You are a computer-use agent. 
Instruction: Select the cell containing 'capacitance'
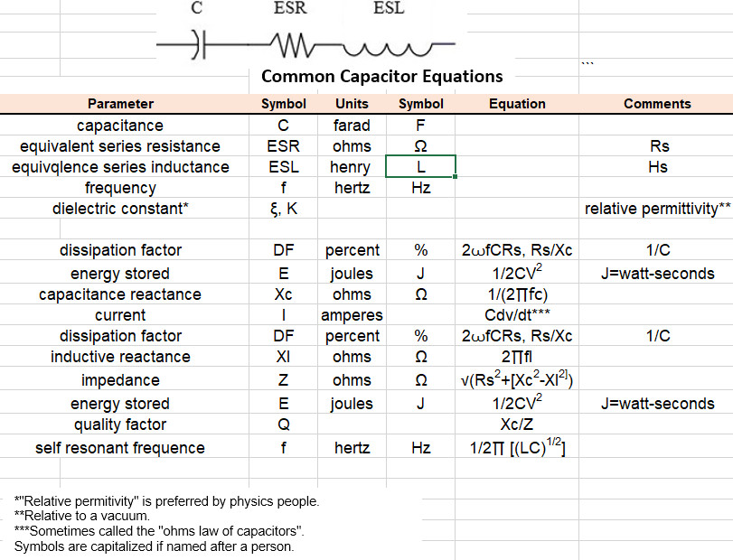point(125,126)
